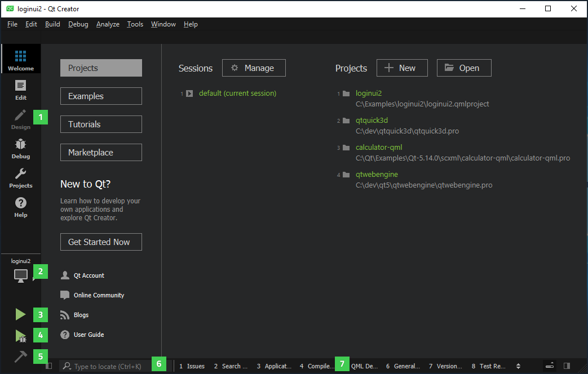Show the QML Debugger Console pane

pyautogui.click(x=364, y=366)
